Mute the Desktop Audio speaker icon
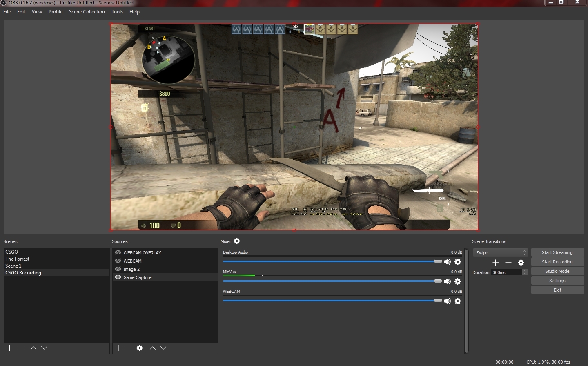 coord(448,262)
